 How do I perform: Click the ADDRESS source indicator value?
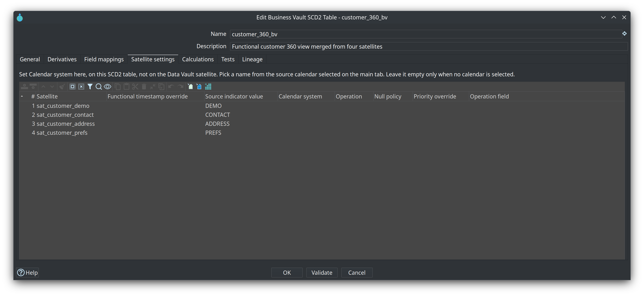pyautogui.click(x=217, y=124)
